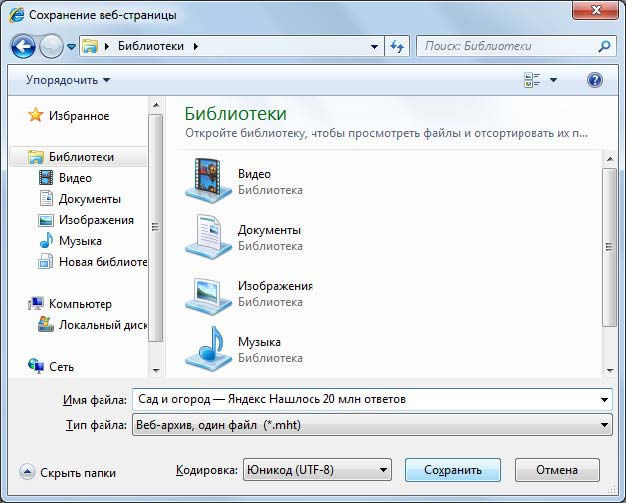Image resolution: width=626 pixels, height=503 pixels.
Task: Open the Имя файла dropdown arrow
Action: 604,400
